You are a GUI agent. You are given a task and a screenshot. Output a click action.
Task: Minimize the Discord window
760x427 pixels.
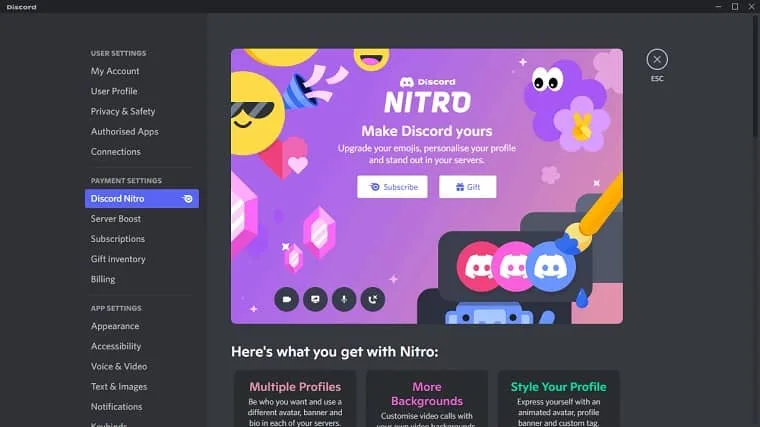tap(718, 7)
